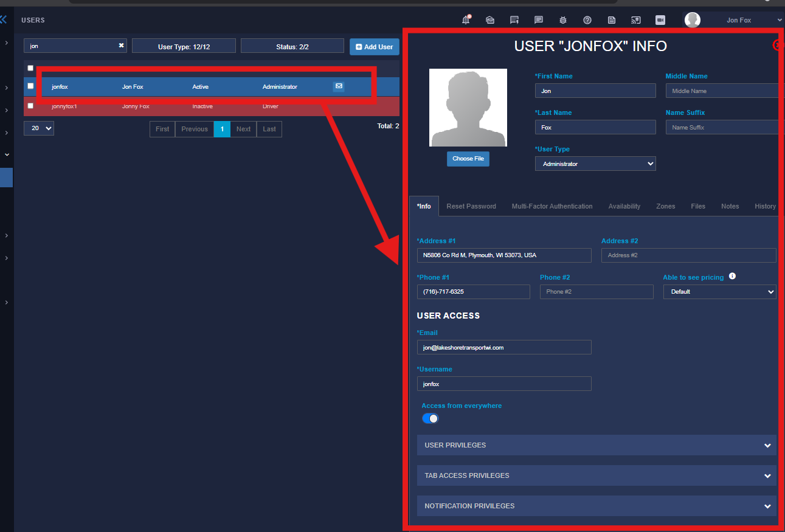This screenshot has width=785, height=532.
Task: Select page 1 in pagination
Action: [x=222, y=129]
